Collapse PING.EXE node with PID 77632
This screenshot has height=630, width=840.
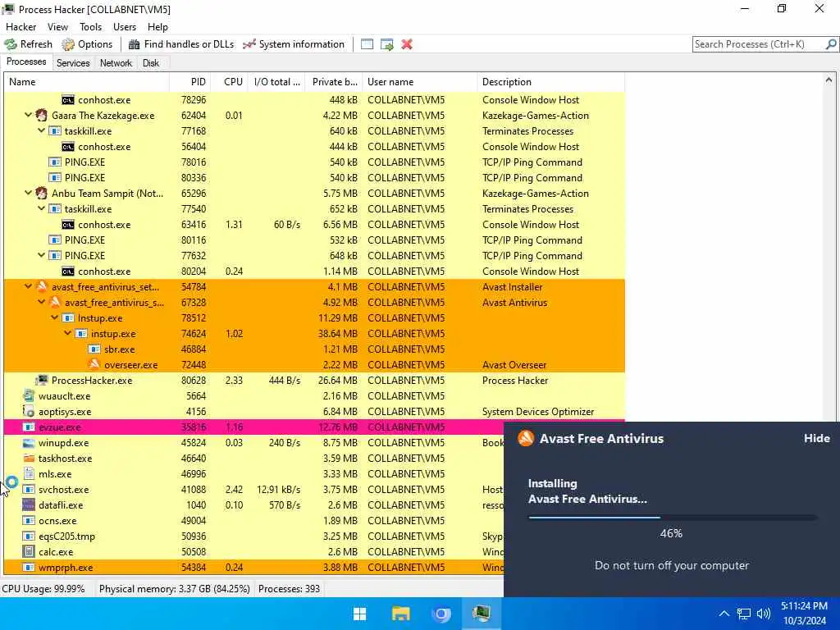coord(41,256)
